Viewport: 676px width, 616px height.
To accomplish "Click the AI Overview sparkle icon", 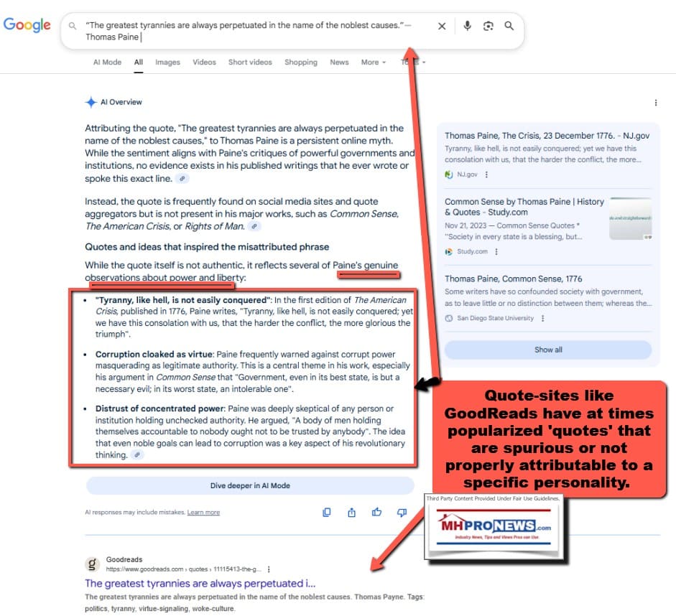I will 91,102.
